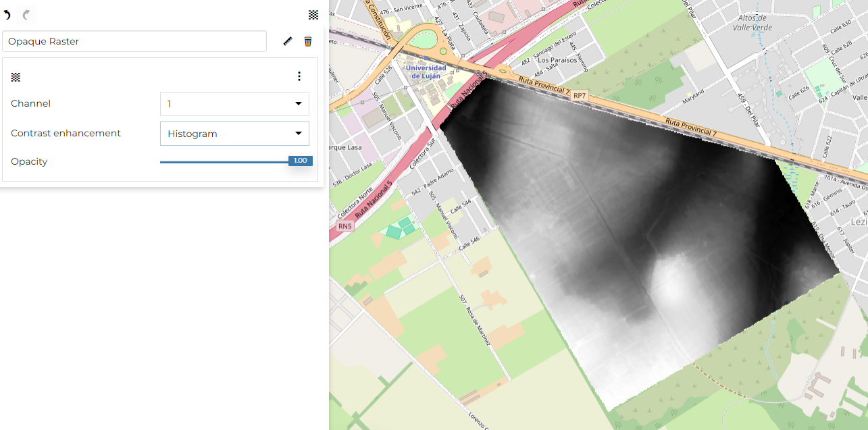This screenshot has width=868, height=430.
Task: Click the Opaque Raster name field
Action: click(x=134, y=41)
